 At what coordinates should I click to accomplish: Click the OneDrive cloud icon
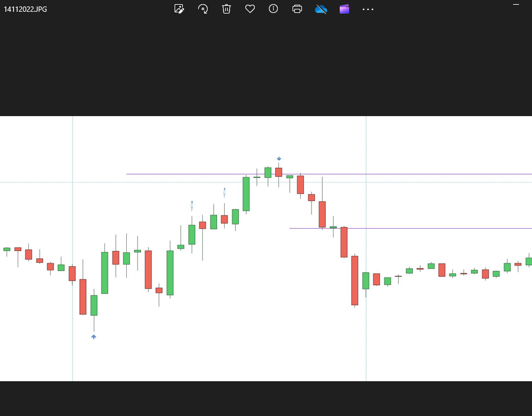(321, 9)
